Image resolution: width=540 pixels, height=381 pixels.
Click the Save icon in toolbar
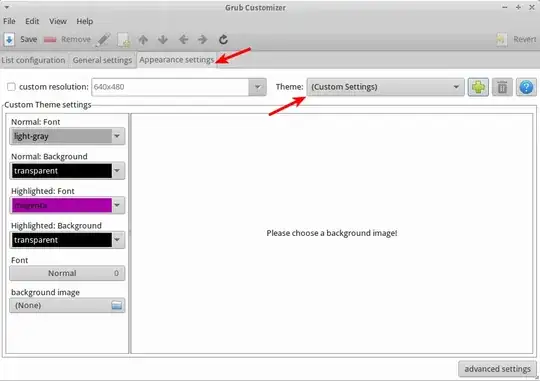[x=9, y=40]
